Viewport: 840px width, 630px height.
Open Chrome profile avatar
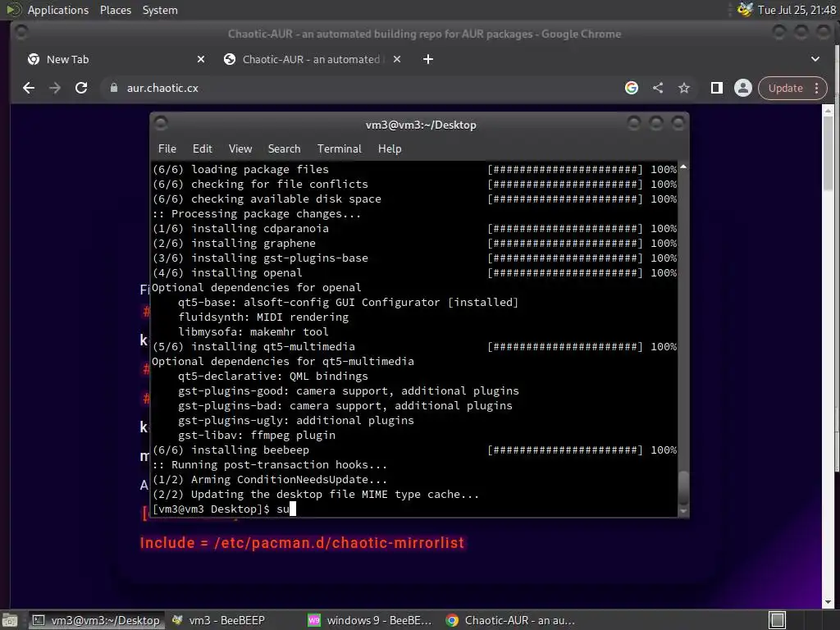click(743, 88)
